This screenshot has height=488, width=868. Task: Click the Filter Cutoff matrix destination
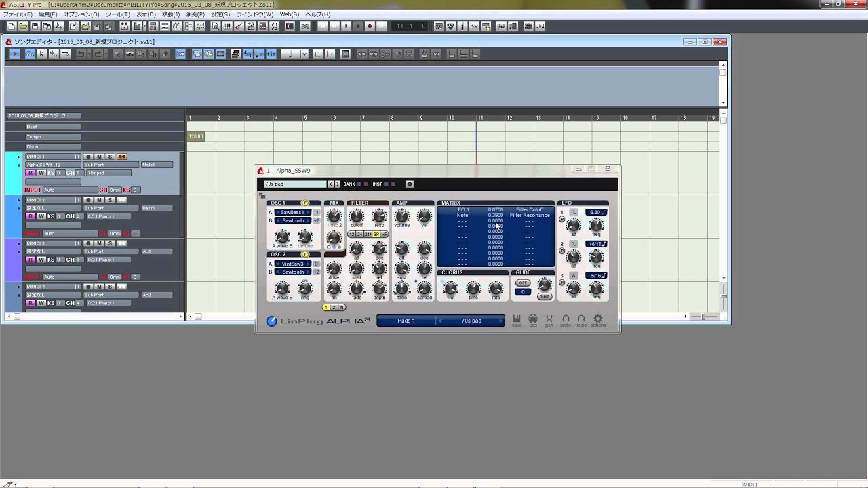(529, 210)
